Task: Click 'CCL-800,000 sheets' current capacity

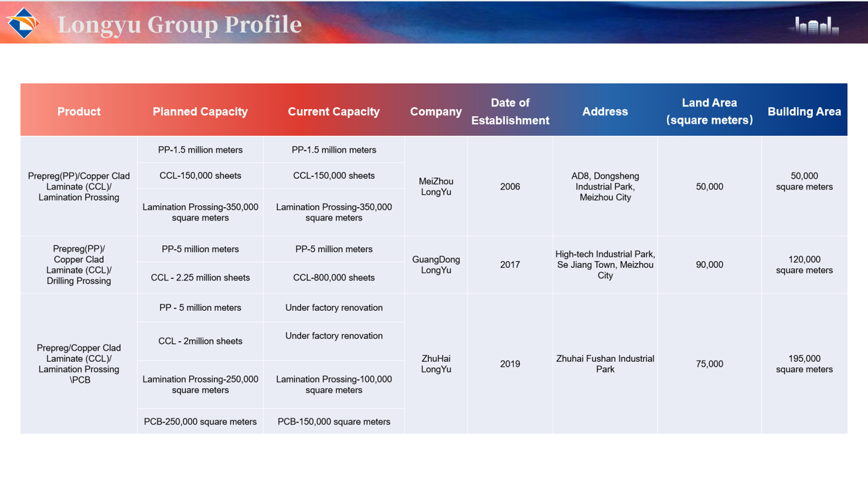Action: point(334,278)
